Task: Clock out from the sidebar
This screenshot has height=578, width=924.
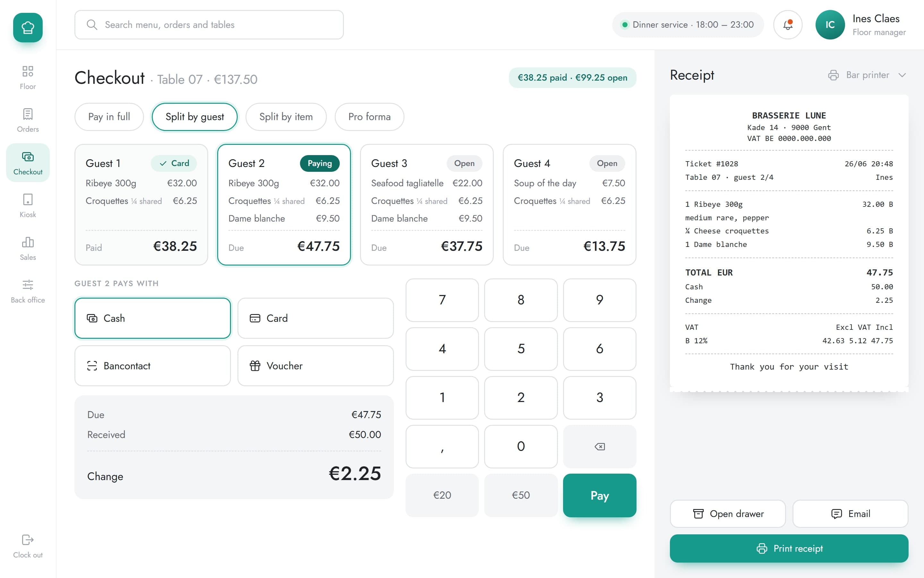Action: [x=28, y=546]
